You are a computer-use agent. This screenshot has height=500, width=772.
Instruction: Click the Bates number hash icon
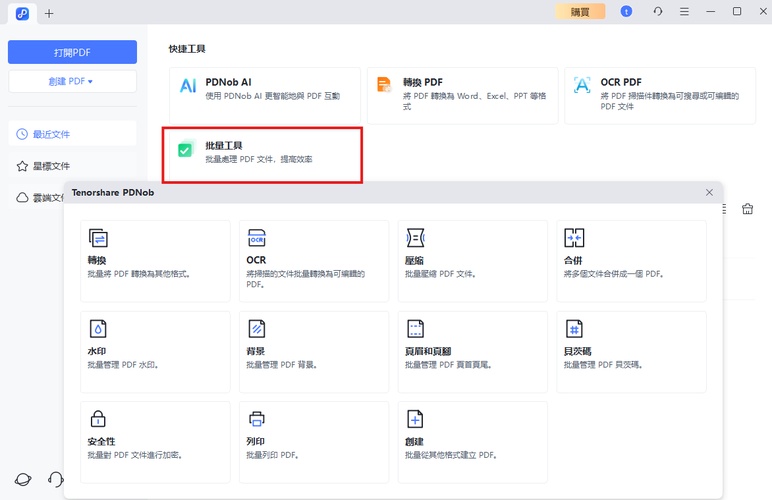(x=574, y=329)
